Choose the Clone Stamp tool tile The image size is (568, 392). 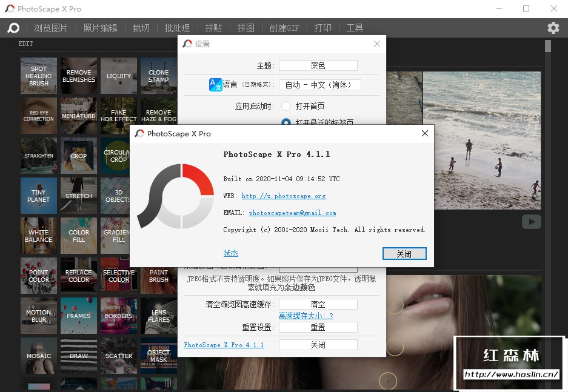159,76
